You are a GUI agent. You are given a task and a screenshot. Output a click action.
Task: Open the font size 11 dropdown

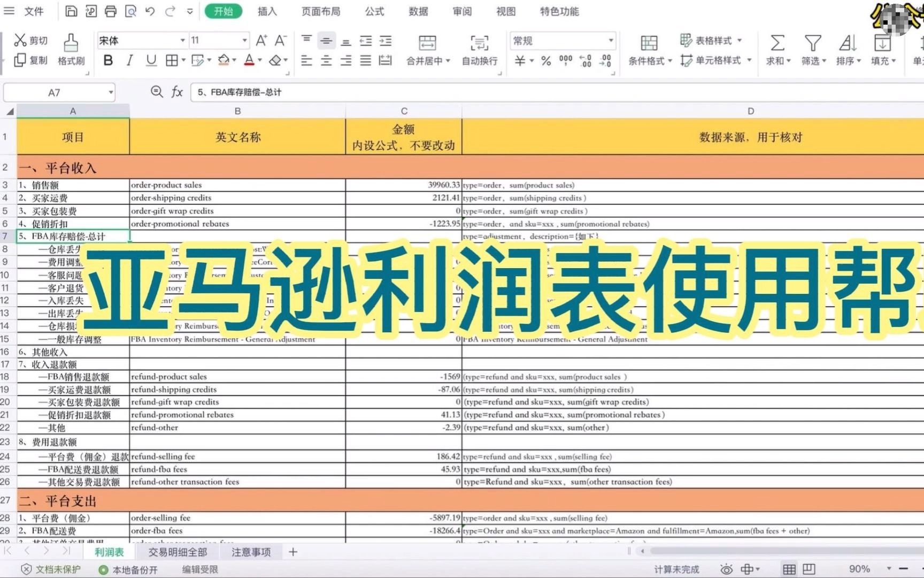pos(244,40)
